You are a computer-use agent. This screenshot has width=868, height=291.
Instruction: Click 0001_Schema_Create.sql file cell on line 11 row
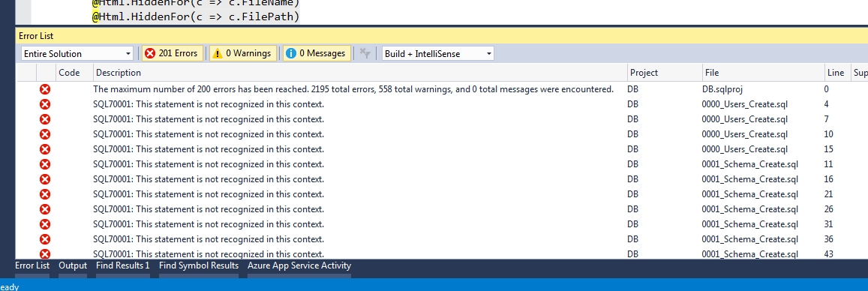749,164
